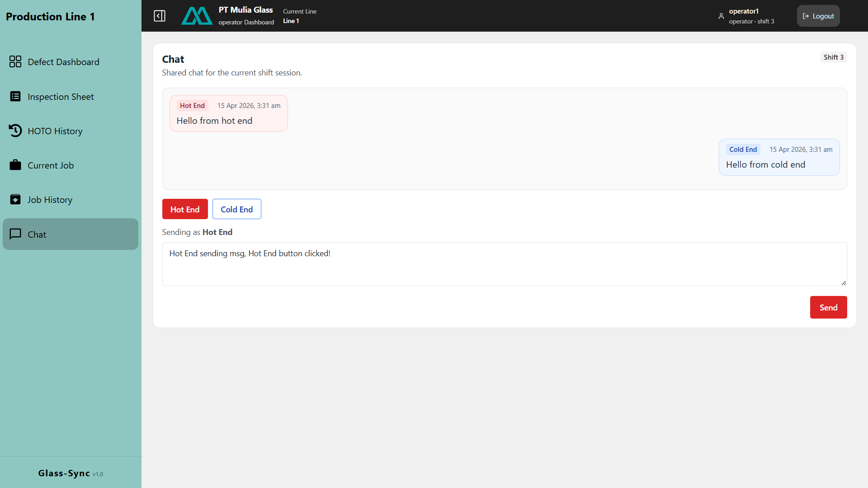This screenshot has height=488, width=868.
Task: Open Defect Dashboard menu item
Action: click(x=71, y=61)
